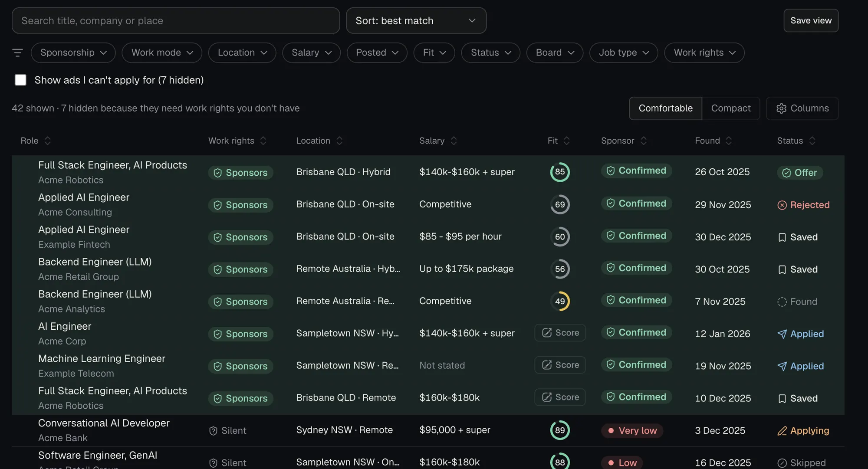868x469 pixels.
Task: Click Score button for AI Engineer Acme Corp
Action: click(x=560, y=333)
